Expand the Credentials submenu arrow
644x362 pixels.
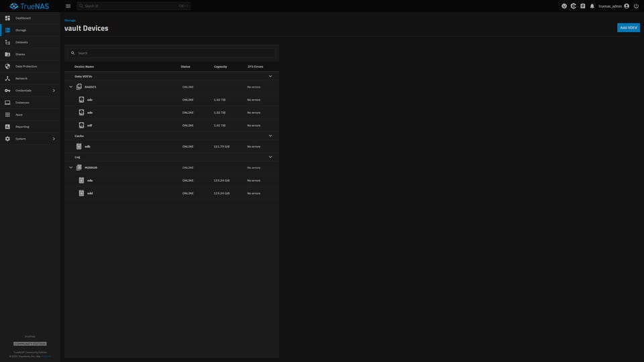tap(54, 90)
